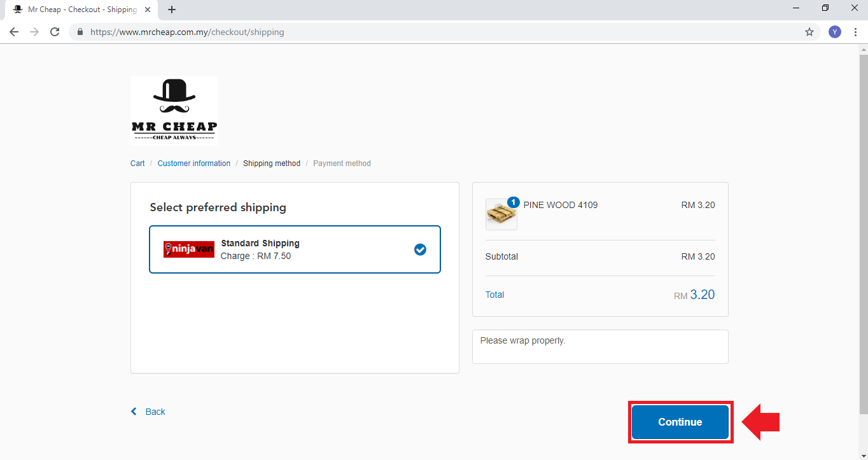Click the quantity badge on product image
The height and width of the screenshot is (460, 868).
pyautogui.click(x=513, y=202)
